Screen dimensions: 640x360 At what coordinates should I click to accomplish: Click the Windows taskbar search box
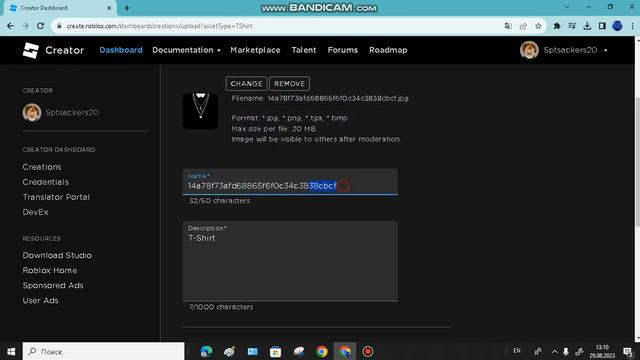104,351
